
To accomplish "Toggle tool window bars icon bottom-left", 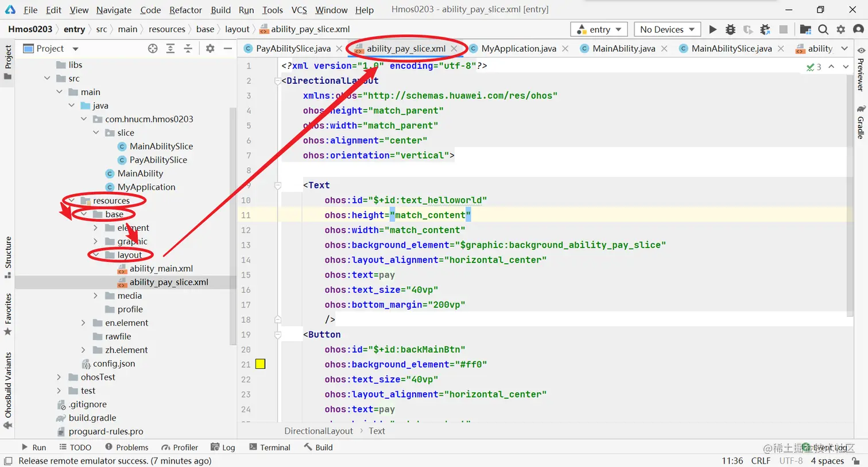I will click(x=8, y=461).
